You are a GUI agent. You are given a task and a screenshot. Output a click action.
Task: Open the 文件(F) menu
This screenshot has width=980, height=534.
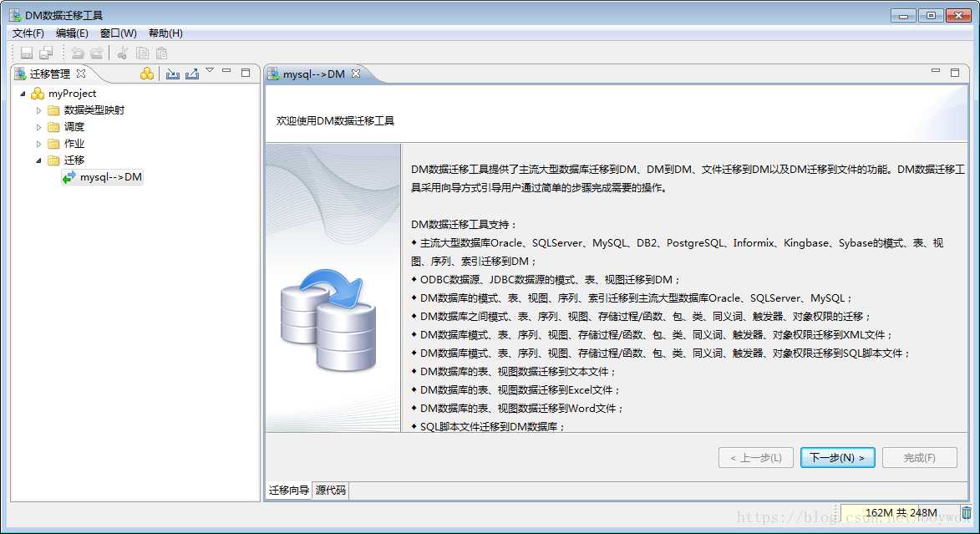[28, 33]
